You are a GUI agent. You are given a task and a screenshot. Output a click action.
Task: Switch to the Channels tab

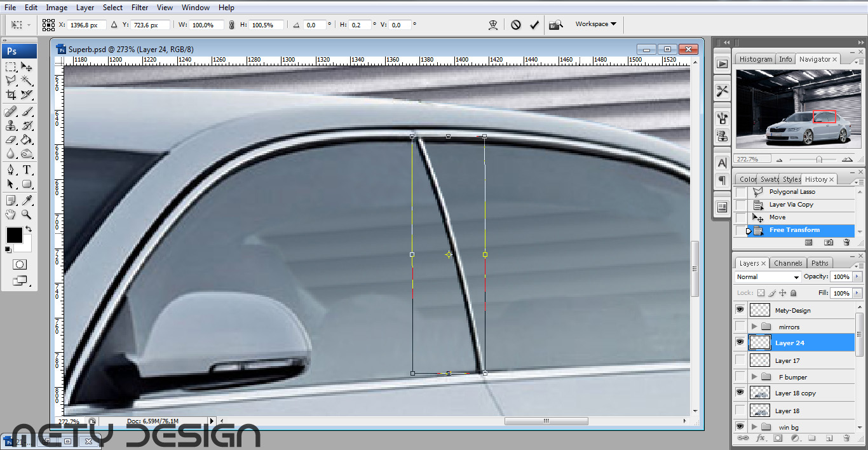point(788,263)
